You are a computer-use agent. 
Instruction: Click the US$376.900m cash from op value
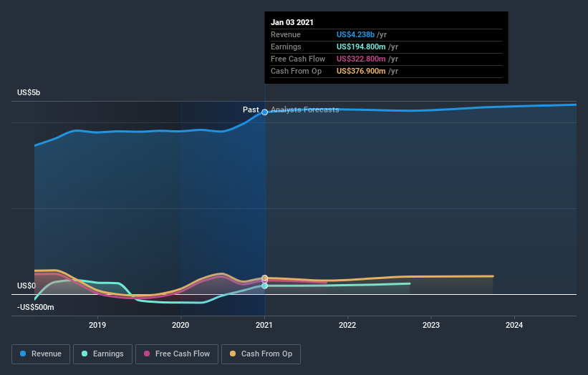pyautogui.click(x=361, y=71)
